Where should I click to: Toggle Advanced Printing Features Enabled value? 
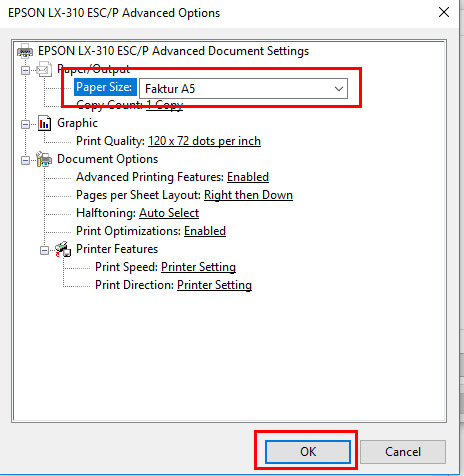point(248,177)
